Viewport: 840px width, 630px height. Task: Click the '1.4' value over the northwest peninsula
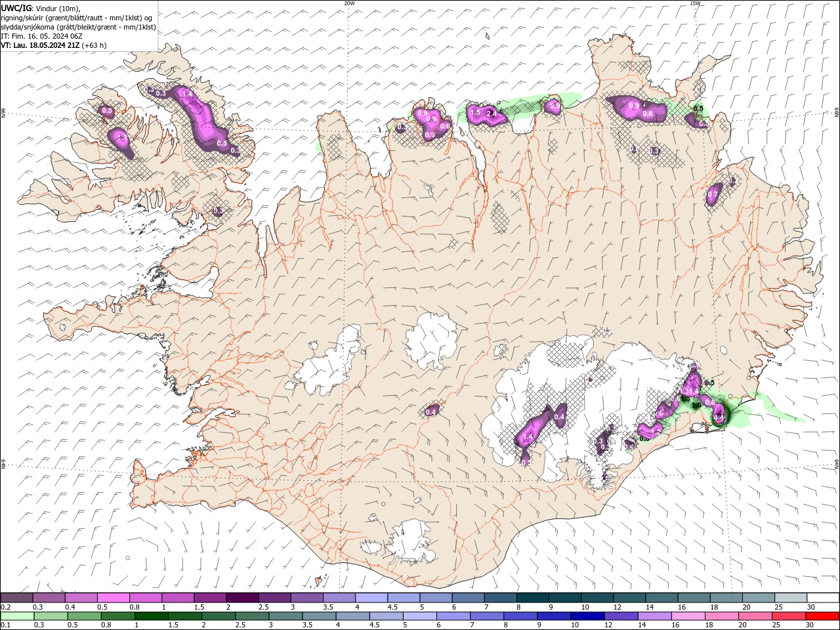click(187, 94)
